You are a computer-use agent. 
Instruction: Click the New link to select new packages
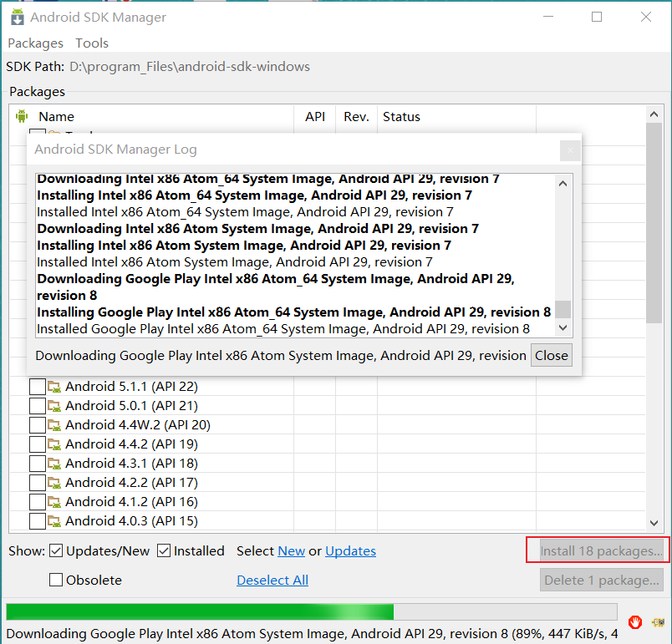[x=292, y=551]
